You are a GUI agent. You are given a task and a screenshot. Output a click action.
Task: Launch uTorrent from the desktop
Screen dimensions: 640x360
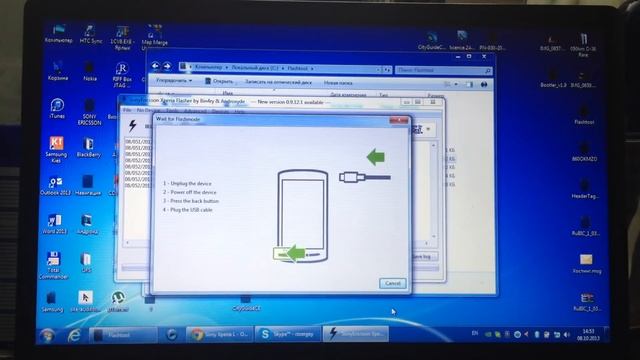coord(118,302)
